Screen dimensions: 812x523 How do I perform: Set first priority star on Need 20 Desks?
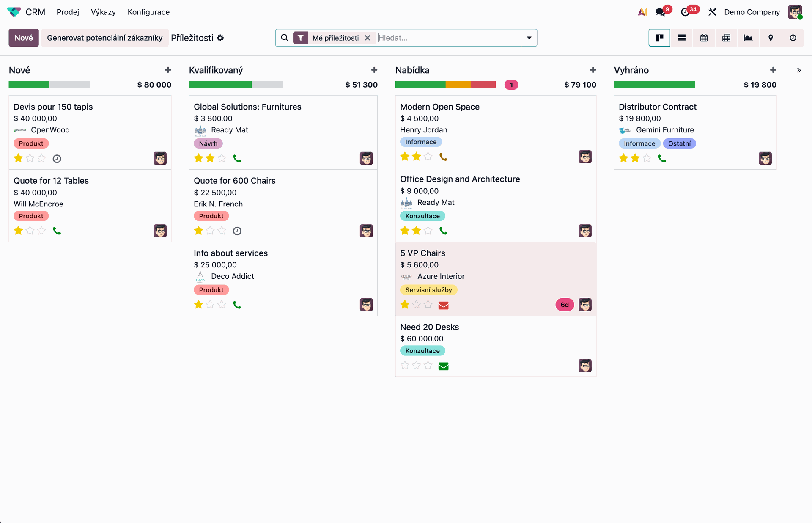[405, 365]
